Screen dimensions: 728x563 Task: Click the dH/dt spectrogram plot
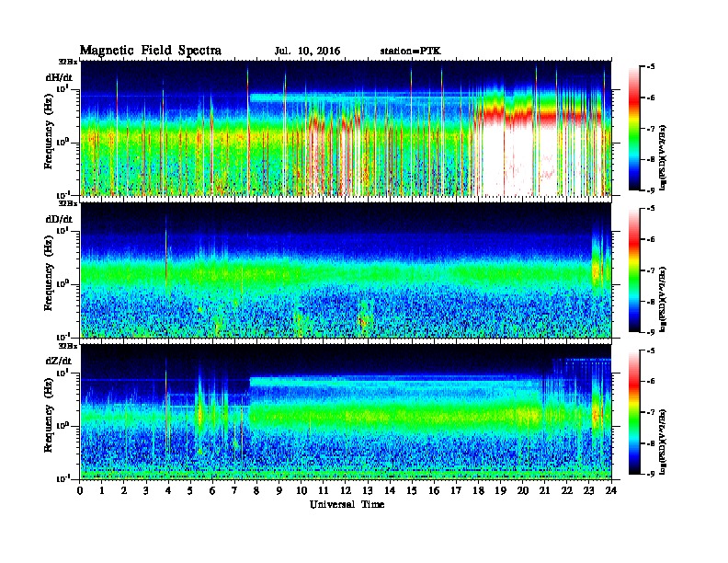pyautogui.click(x=346, y=128)
